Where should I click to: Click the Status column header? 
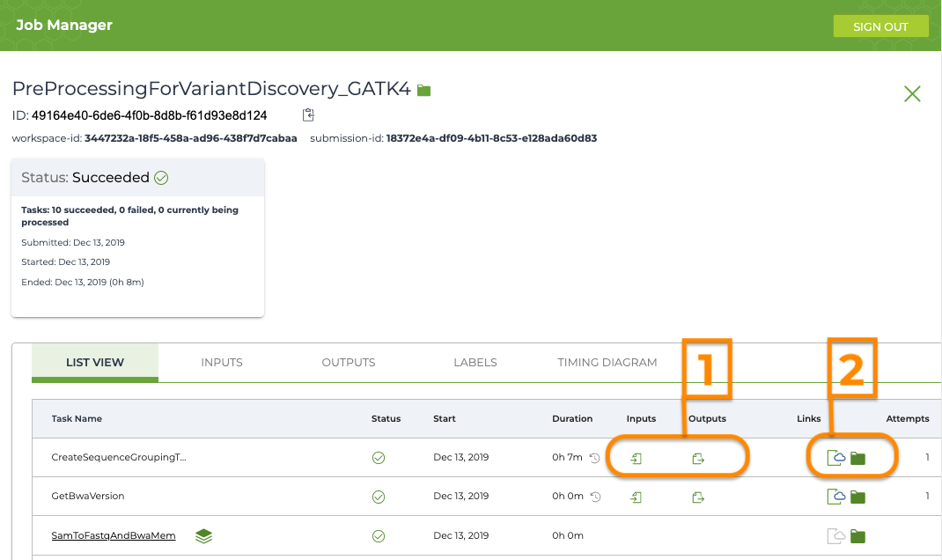coord(386,418)
